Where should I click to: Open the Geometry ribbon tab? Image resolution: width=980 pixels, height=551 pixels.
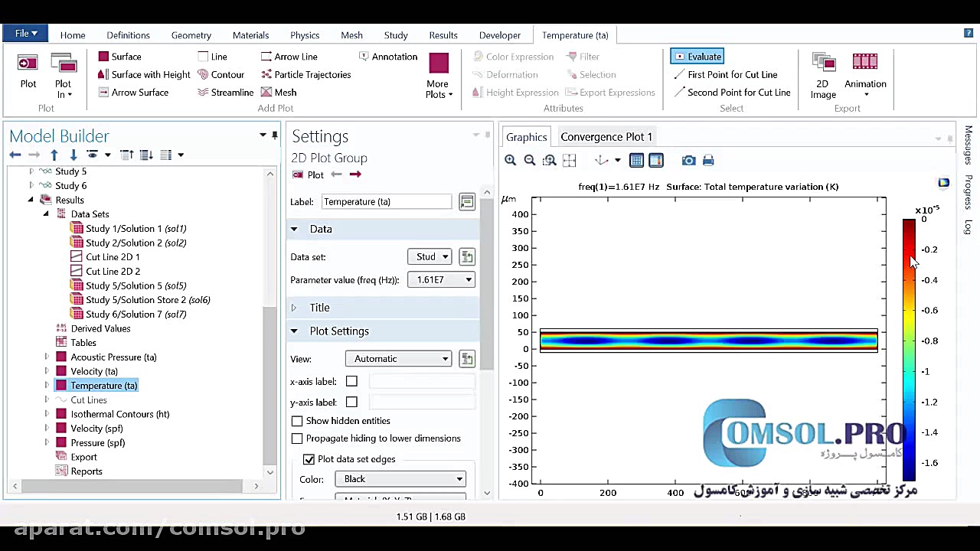(x=191, y=35)
